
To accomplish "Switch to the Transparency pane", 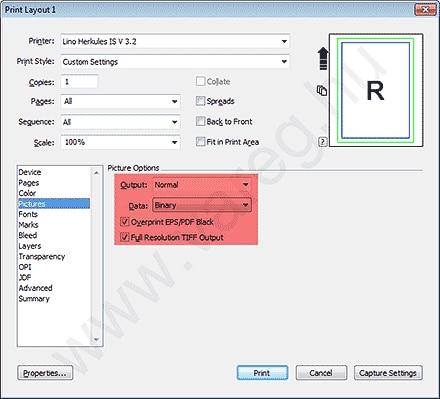I will pyautogui.click(x=54, y=256).
